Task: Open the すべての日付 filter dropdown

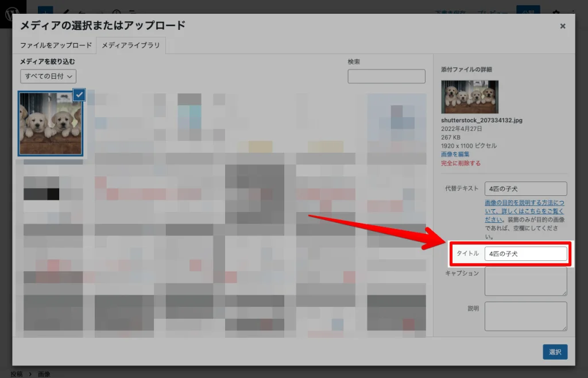Action: click(49, 75)
